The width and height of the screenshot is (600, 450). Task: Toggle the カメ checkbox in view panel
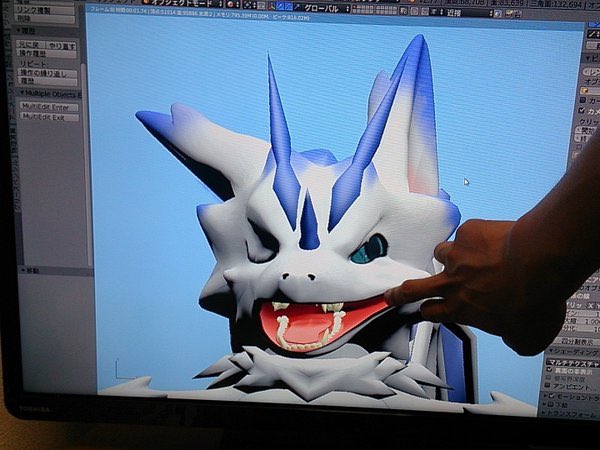click(x=583, y=111)
